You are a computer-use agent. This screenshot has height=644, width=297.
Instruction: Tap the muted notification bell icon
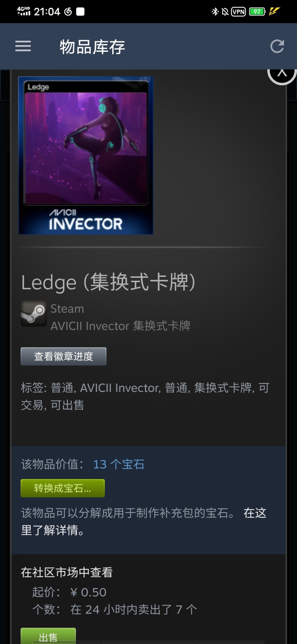tap(225, 12)
